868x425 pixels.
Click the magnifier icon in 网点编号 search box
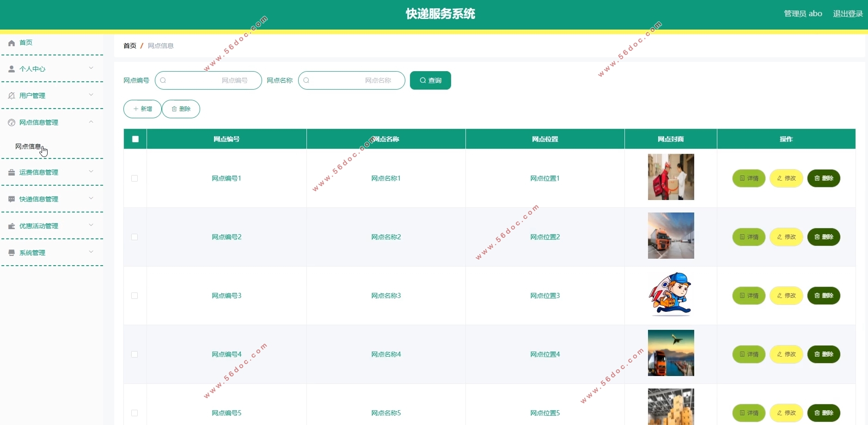[163, 80]
